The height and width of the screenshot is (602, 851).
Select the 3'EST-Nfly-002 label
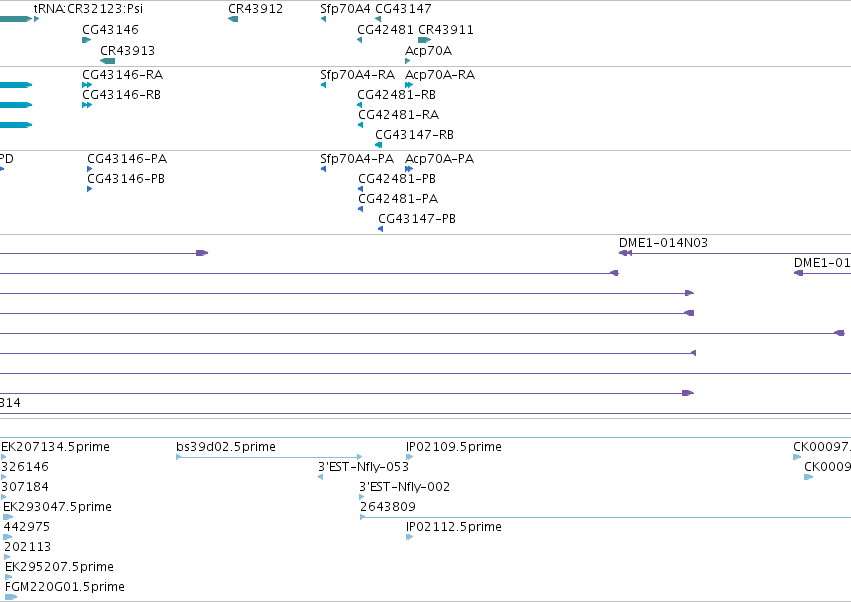[x=405, y=487]
